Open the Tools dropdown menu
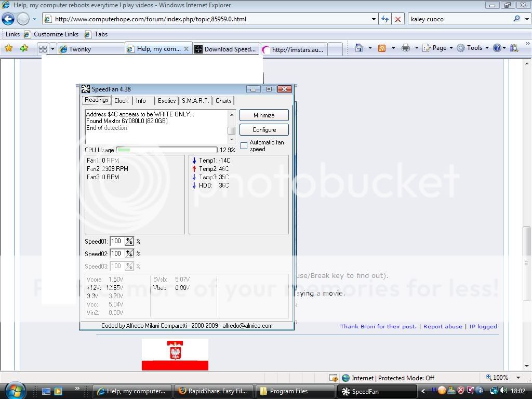532x399 pixels. coord(473,48)
